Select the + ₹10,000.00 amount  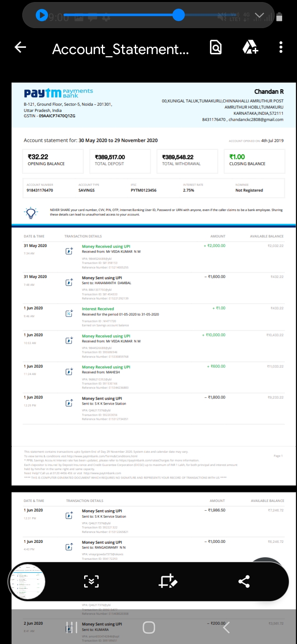point(214,335)
